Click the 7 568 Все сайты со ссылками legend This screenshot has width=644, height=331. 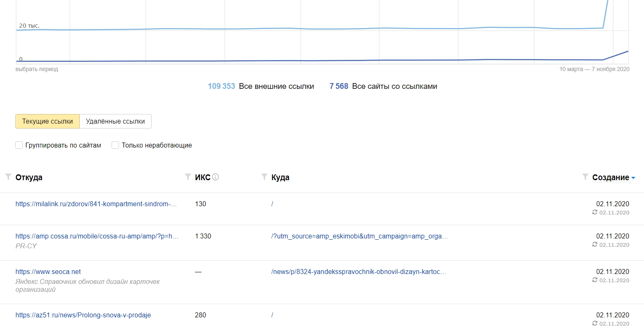point(383,86)
